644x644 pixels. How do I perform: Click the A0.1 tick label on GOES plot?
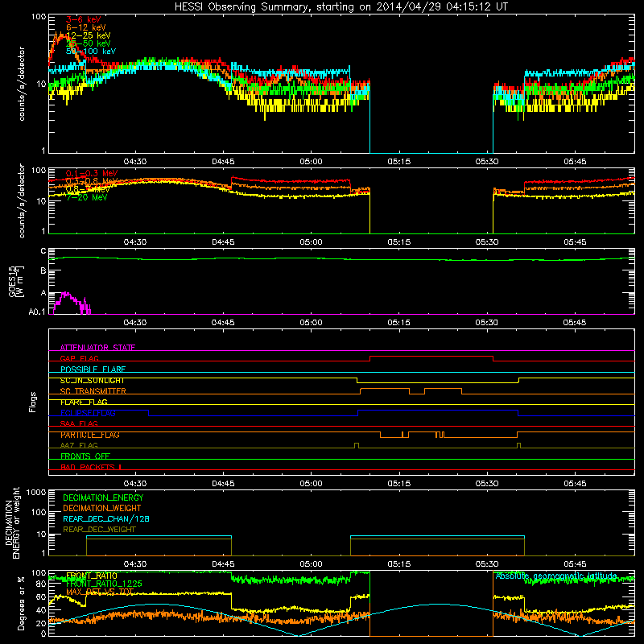(37, 312)
